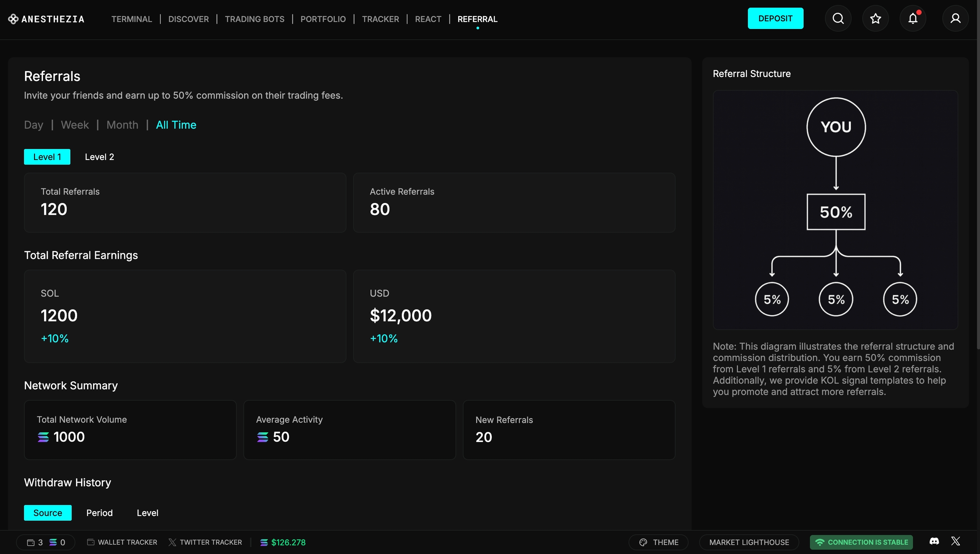
Task: Click the Deposit button
Action: (775, 19)
